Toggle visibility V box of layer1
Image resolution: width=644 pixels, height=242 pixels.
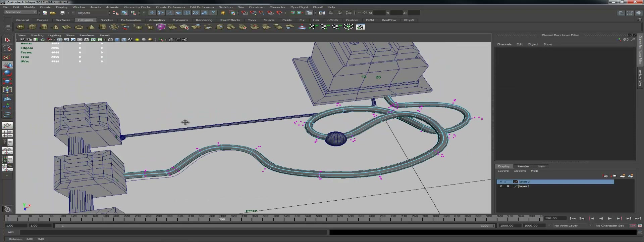coord(501,186)
